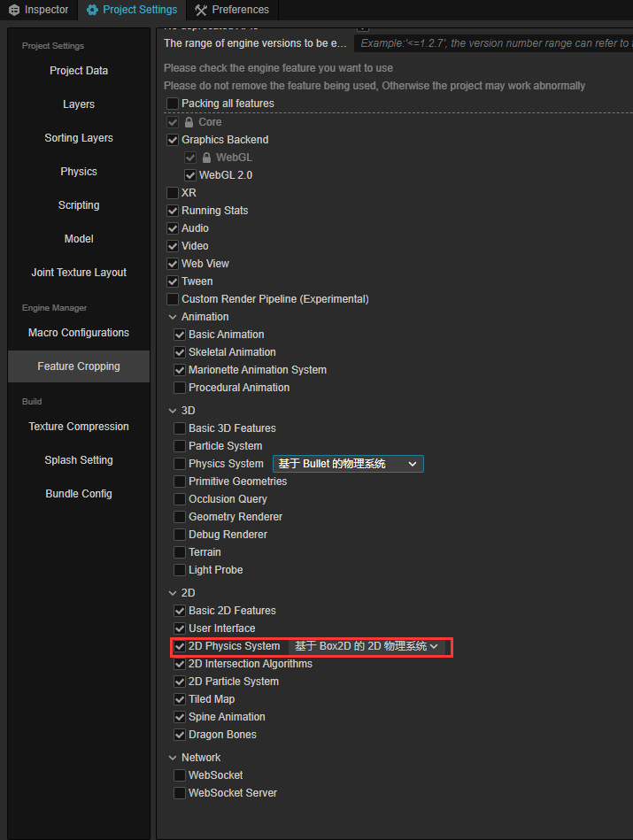Click the Inspector tab icon
633x840 pixels.
[x=14, y=10]
